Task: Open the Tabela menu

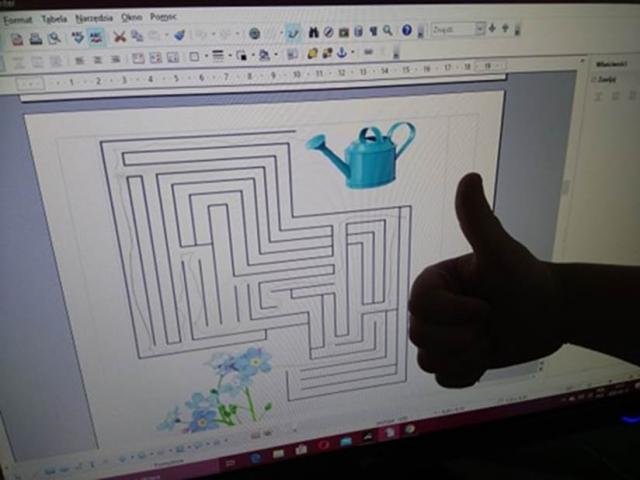Action: 54,18
